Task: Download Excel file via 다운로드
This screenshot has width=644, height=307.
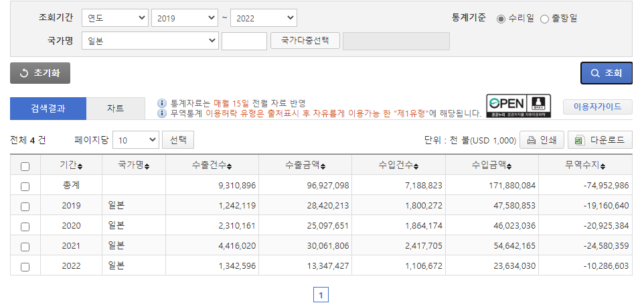Action: [x=600, y=140]
